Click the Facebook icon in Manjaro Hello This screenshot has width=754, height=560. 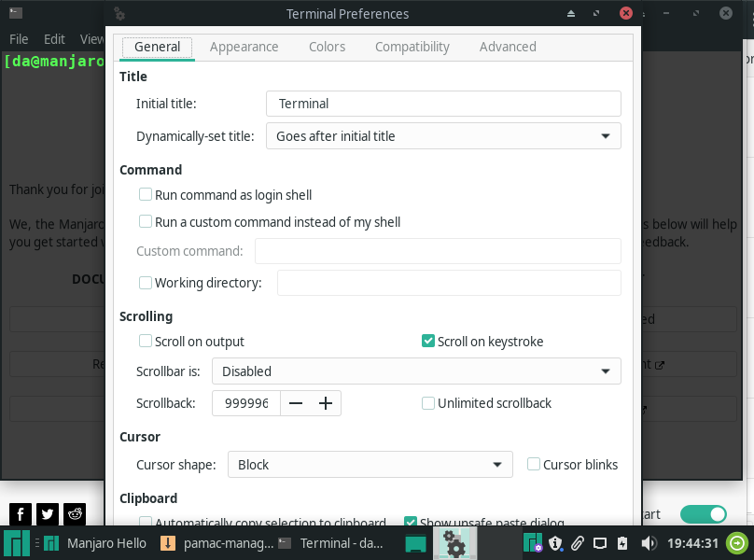coord(20,513)
